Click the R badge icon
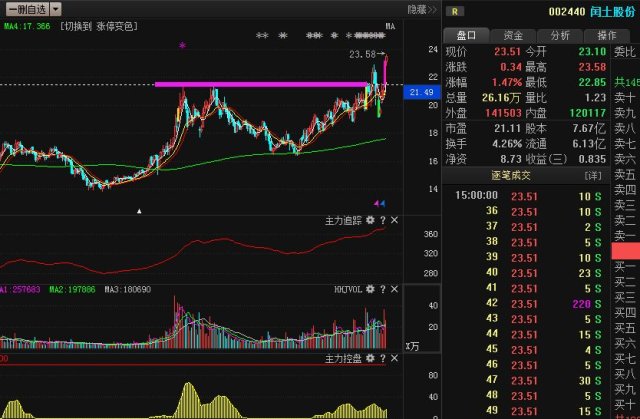 click(455, 11)
